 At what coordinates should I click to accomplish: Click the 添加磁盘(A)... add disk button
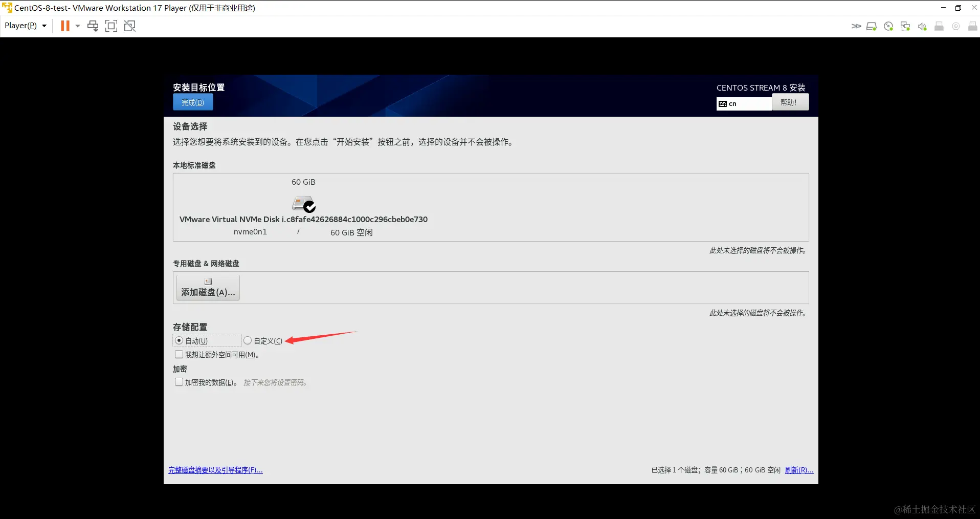208,287
